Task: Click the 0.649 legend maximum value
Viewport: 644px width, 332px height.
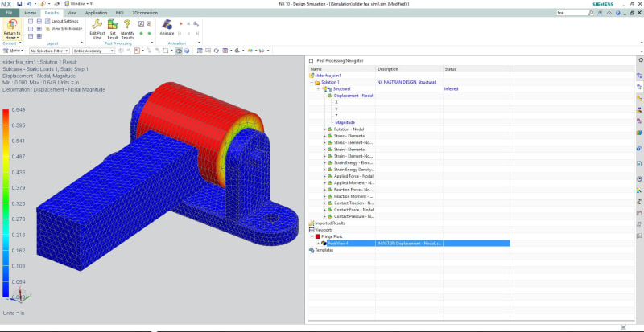Action: (18, 109)
